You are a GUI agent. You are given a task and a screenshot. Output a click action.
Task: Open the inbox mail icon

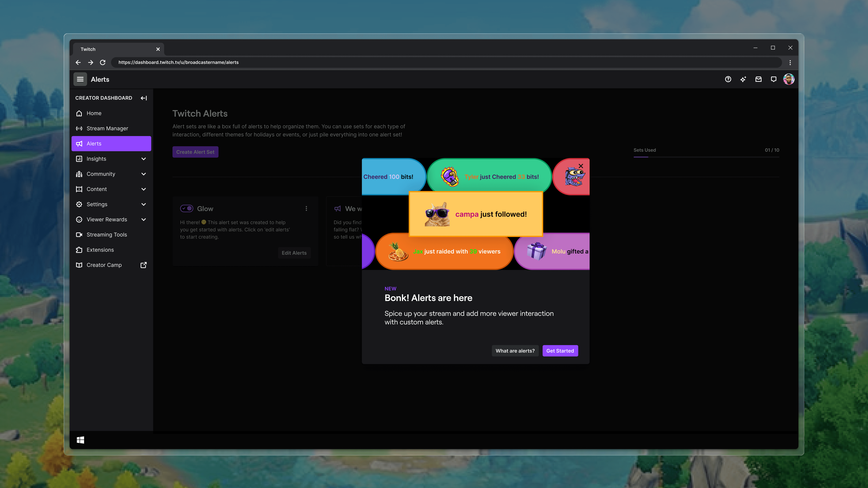pyautogui.click(x=758, y=79)
